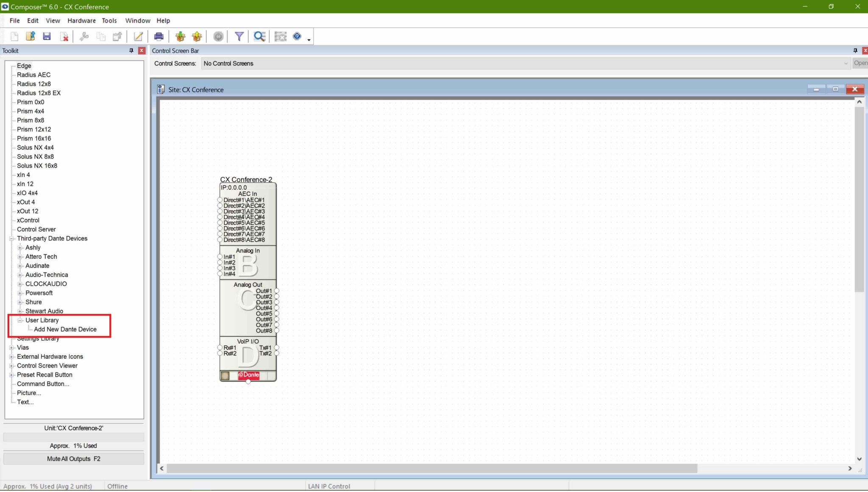Pin the Control Screen Bar panel
The image size is (868, 492).
coord(854,50)
